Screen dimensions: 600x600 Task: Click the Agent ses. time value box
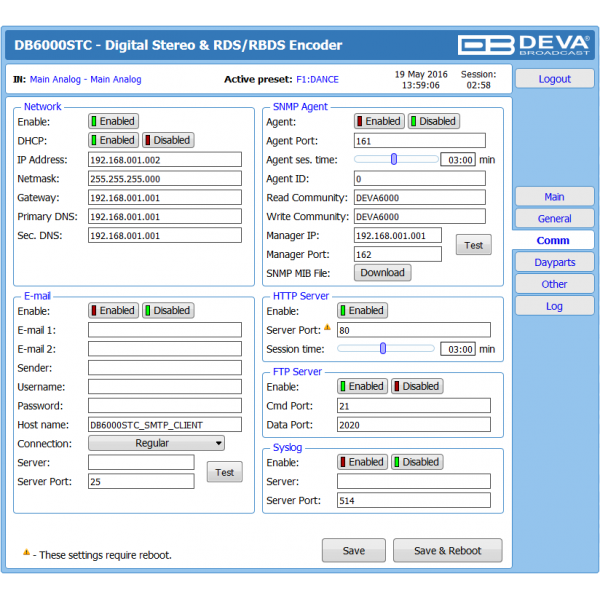pyautogui.click(x=458, y=160)
